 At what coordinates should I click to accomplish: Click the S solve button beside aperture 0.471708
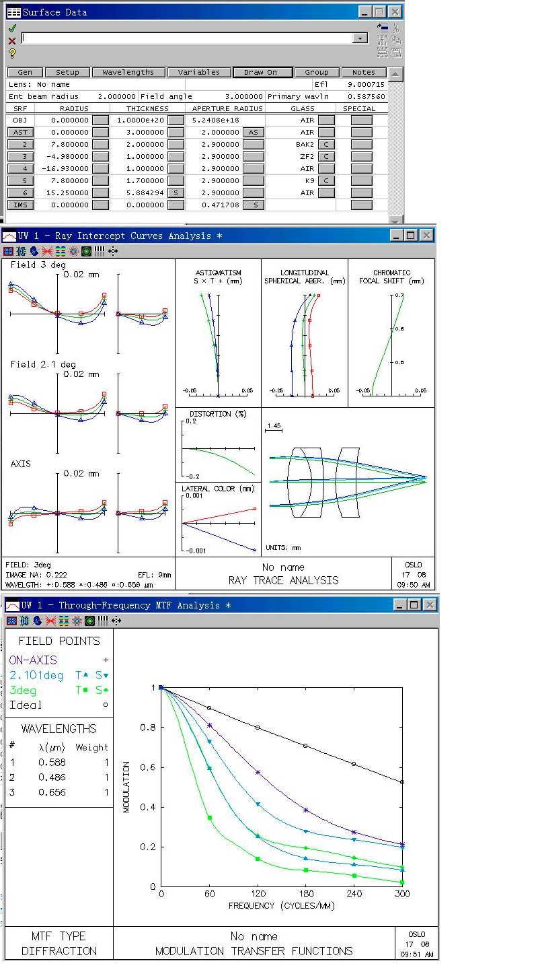254,205
